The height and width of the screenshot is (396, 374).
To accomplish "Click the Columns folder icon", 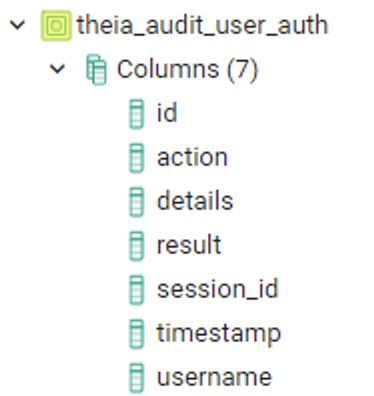I will [x=96, y=70].
